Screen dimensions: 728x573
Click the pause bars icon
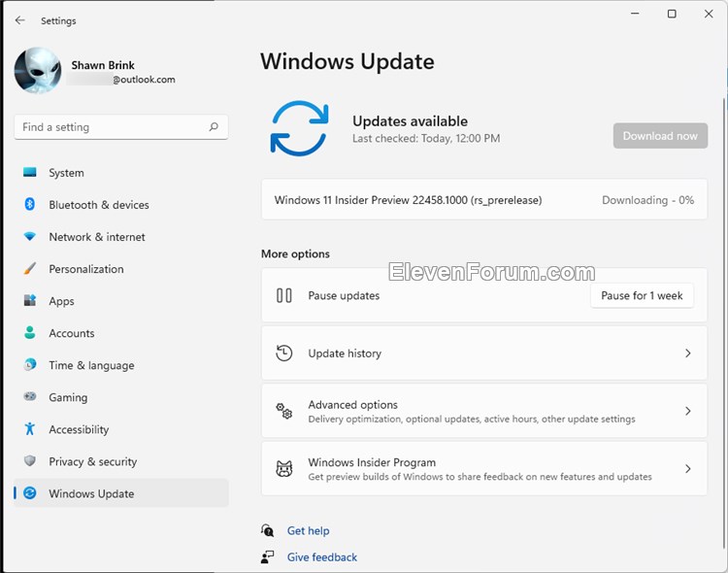[284, 295]
